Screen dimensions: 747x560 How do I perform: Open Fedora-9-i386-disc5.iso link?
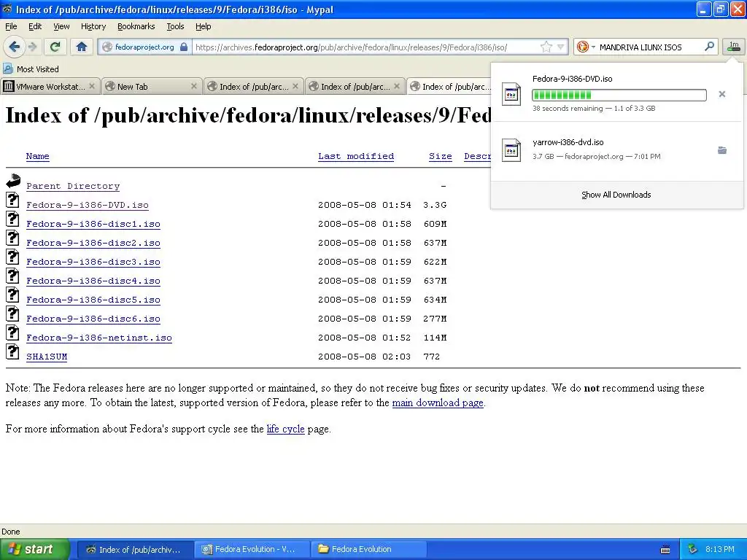pos(93,300)
